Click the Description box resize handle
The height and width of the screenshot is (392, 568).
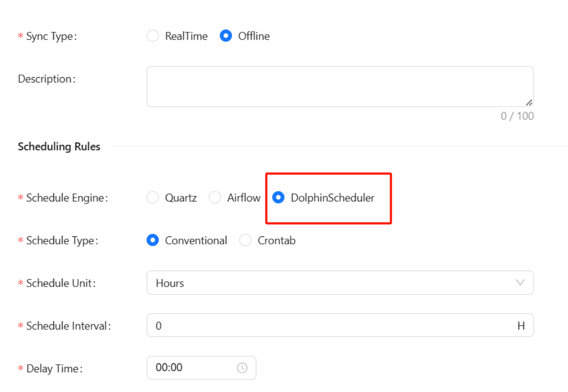529,102
